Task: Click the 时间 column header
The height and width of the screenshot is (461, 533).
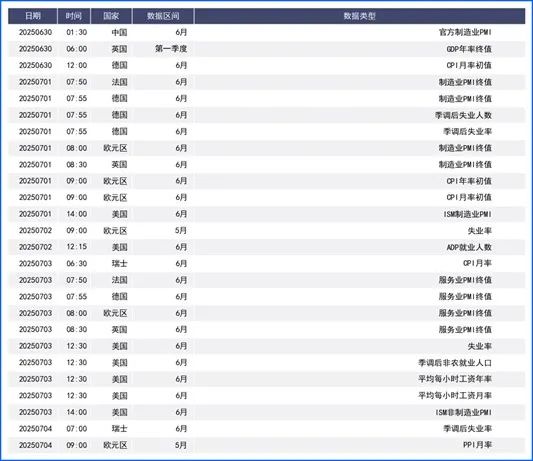Action: coord(74,16)
